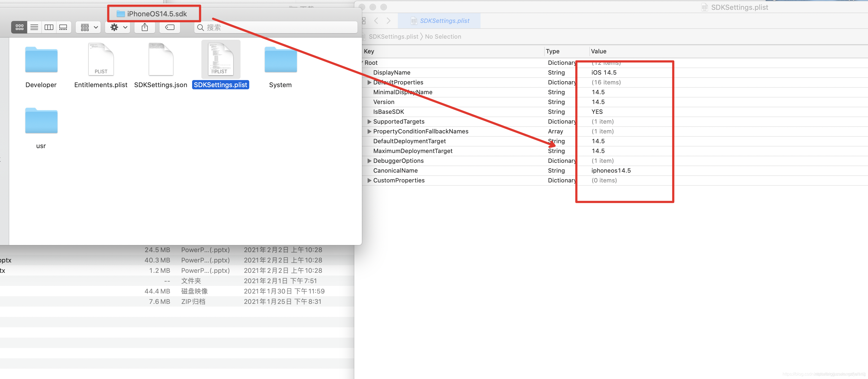Click the 14.5 value of Version
Viewport: 868px width, 379px height.
tap(598, 102)
